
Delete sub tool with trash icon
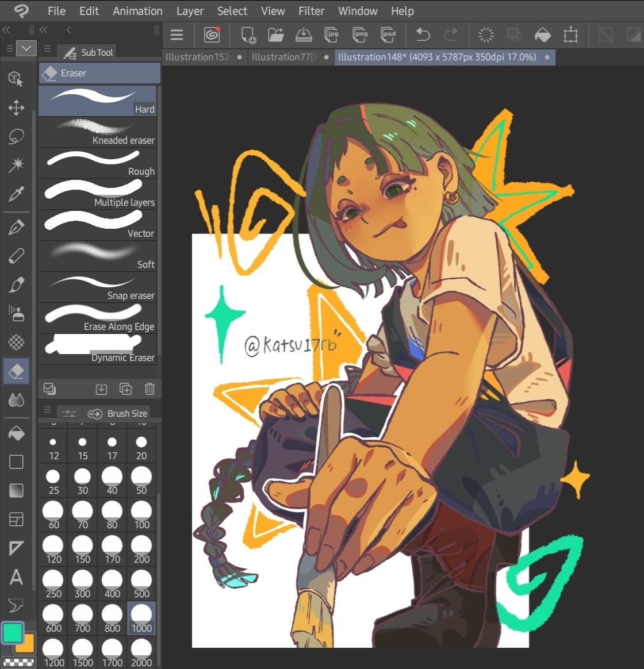point(149,389)
